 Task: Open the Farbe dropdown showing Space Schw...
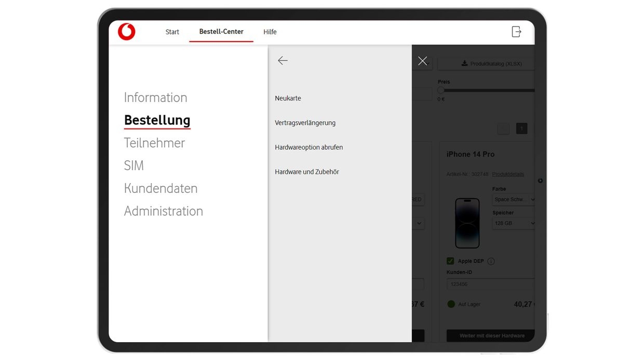point(514,199)
